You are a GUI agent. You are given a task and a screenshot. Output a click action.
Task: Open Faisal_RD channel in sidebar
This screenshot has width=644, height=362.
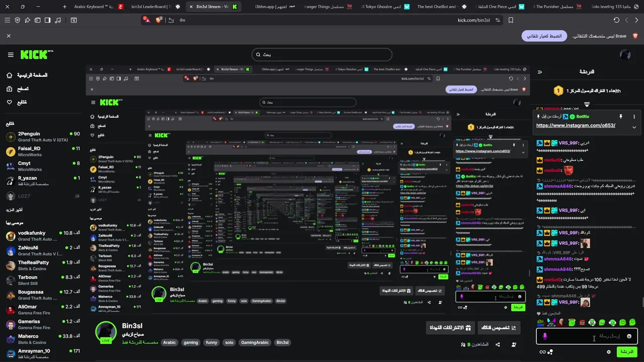[x=43, y=151]
